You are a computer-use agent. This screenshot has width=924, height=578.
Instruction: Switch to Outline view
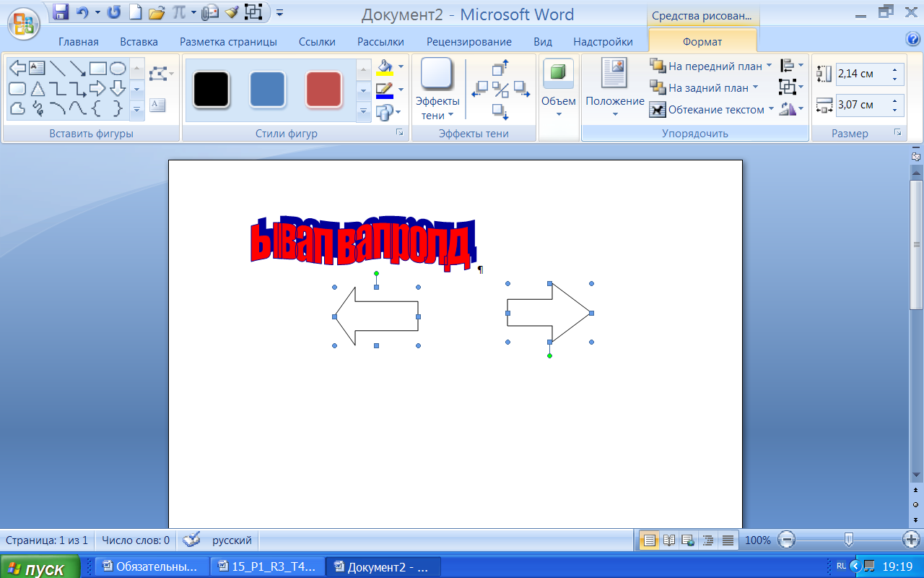point(708,540)
